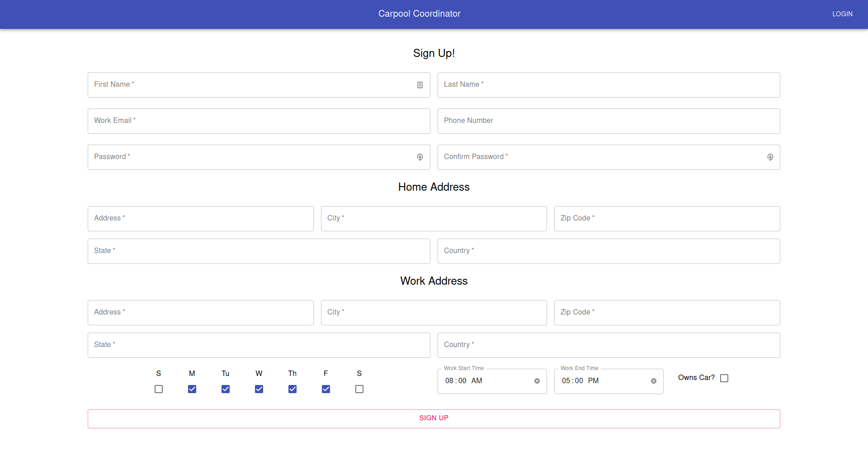This screenshot has width=868, height=460.
Task: Click the Home Address State field
Action: 259,251
